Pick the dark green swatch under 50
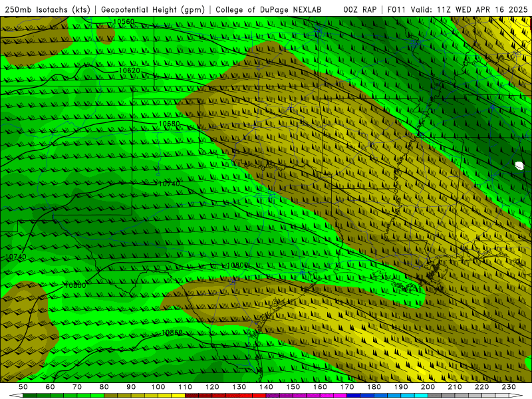 coord(30,396)
